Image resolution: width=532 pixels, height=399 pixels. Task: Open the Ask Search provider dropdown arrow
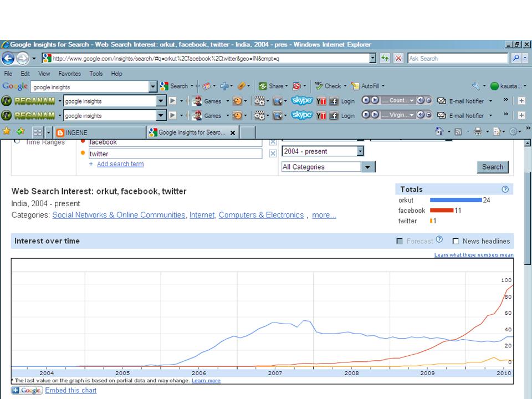click(x=525, y=58)
